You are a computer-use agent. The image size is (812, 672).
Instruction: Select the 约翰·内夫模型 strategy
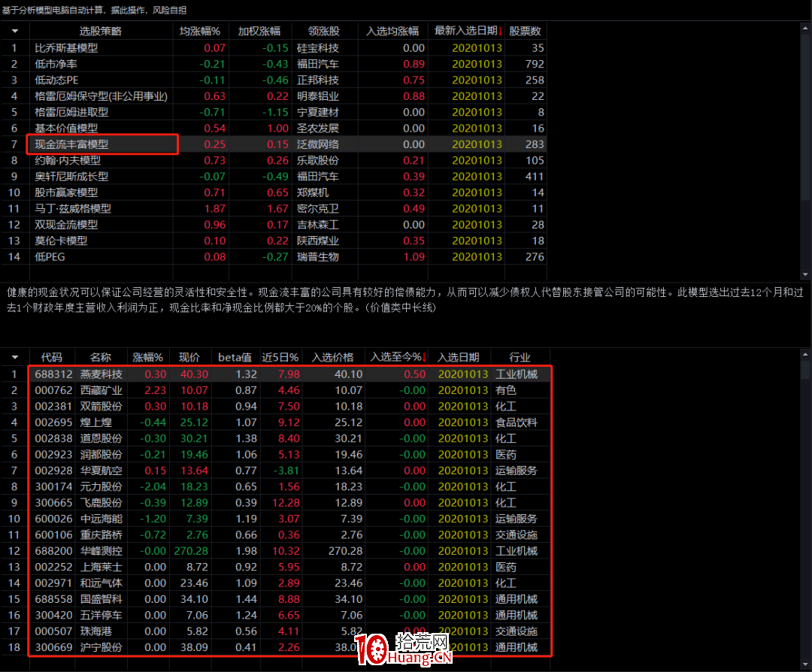68,161
